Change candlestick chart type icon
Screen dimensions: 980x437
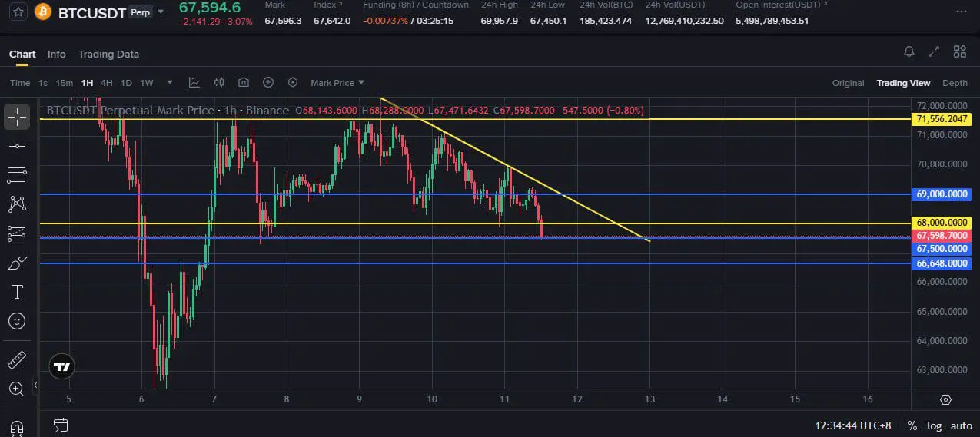(219, 82)
